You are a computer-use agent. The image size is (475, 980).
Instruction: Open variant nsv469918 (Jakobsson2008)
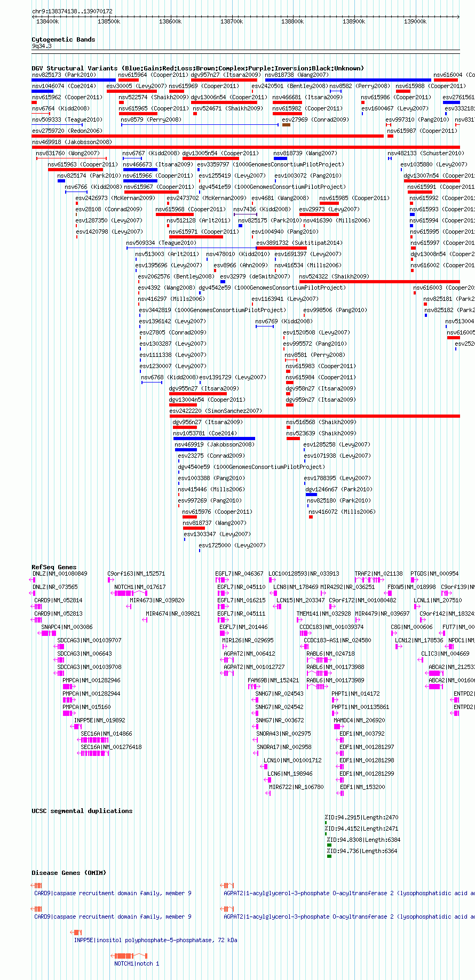click(x=72, y=142)
